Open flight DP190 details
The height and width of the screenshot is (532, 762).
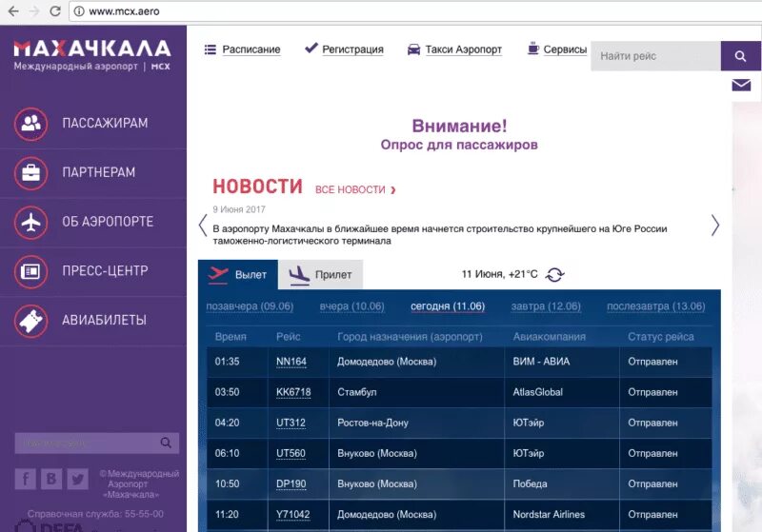tap(291, 484)
